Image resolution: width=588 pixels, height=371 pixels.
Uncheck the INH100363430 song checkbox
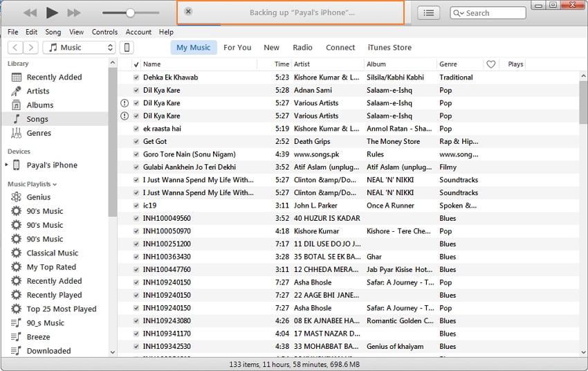pos(136,257)
